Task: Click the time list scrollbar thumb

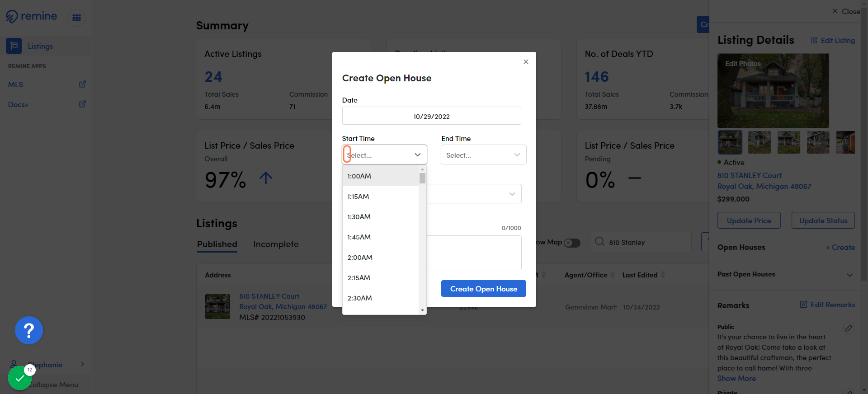Action: click(422, 178)
